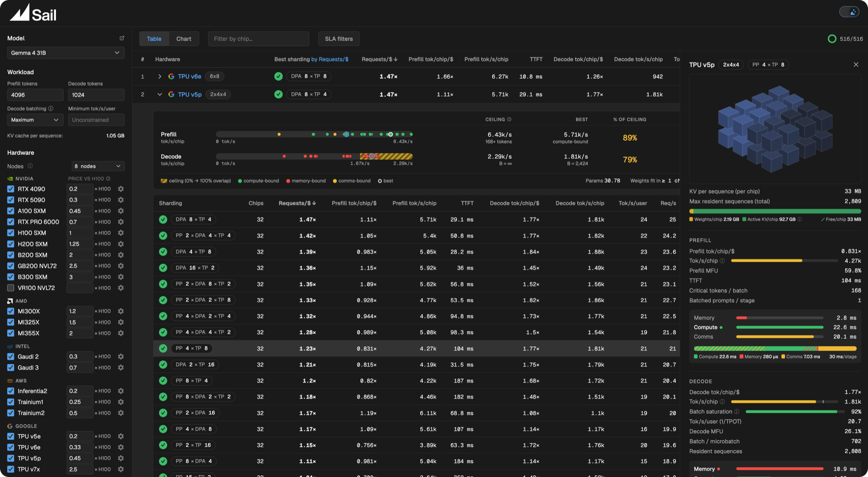Click the info icon beside Batch saturation
The height and width of the screenshot is (477, 868).
click(x=736, y=412)
